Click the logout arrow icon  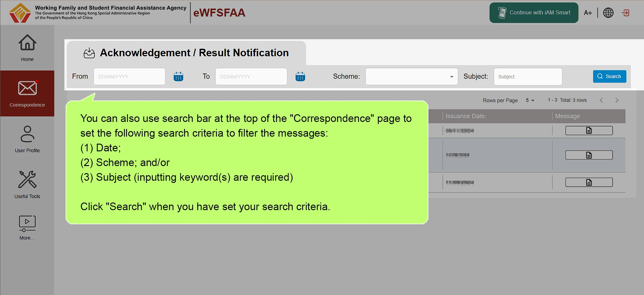[625, 13]
